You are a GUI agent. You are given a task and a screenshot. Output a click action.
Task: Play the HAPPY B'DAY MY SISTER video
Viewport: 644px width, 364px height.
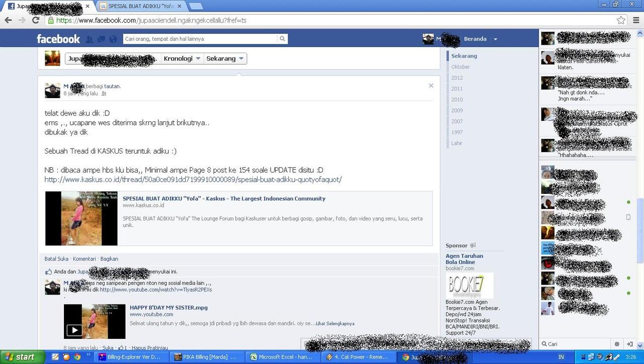tap(74, 330)
